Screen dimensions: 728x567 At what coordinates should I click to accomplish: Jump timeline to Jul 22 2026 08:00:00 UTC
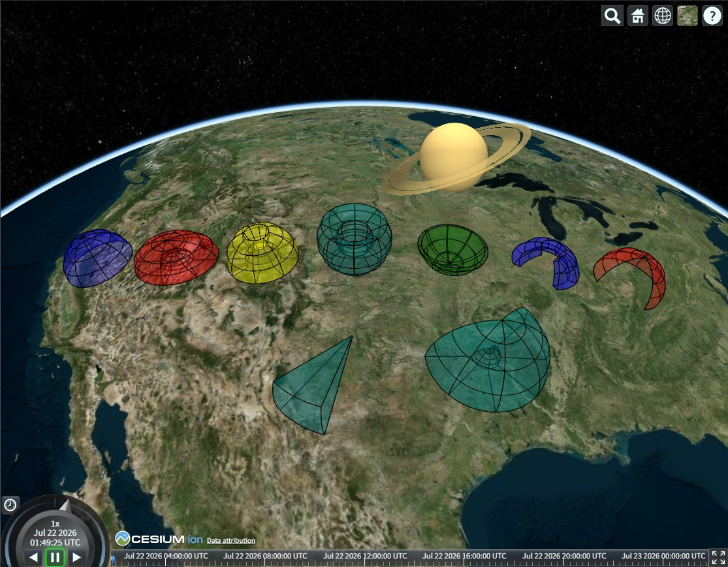tap(265, 555)
